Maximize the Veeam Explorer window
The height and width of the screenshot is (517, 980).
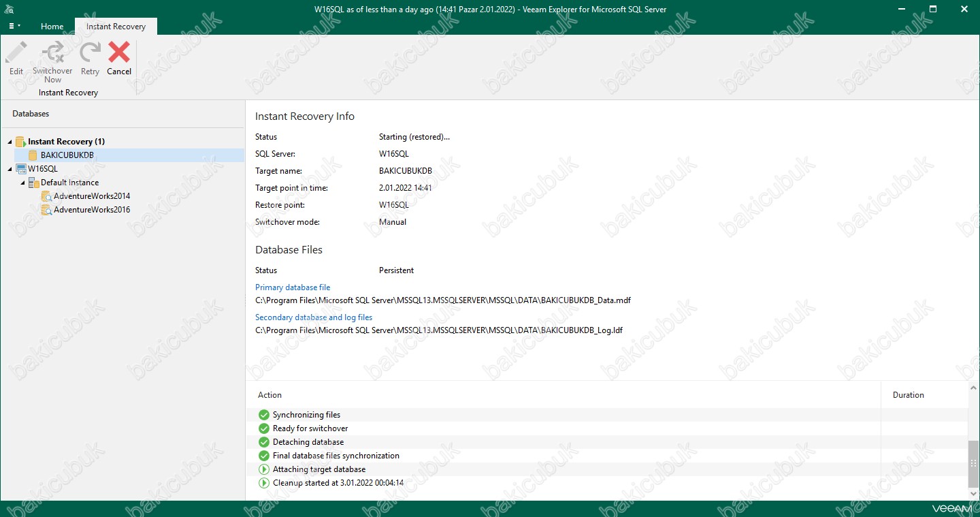pos(933,9)
